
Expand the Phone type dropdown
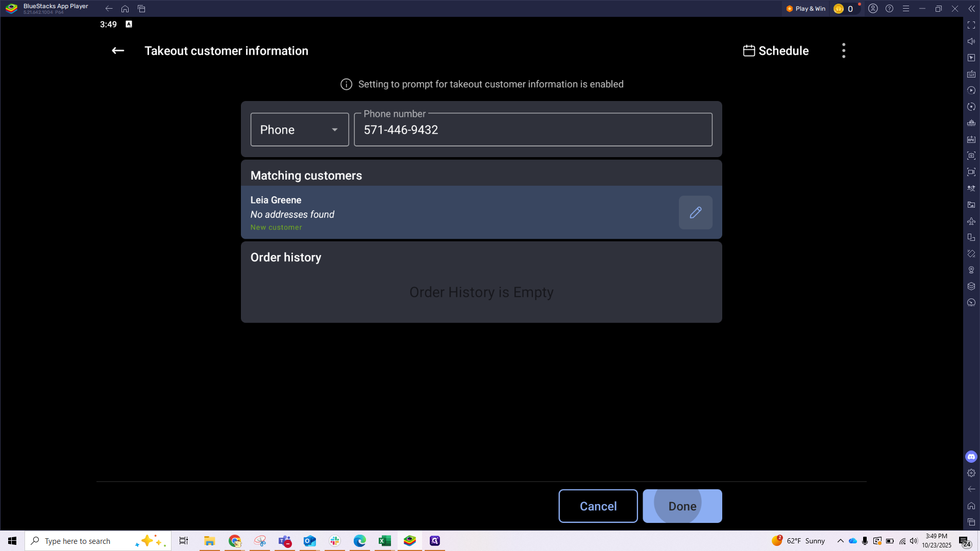pyautogui.click(x=300, y=130)
